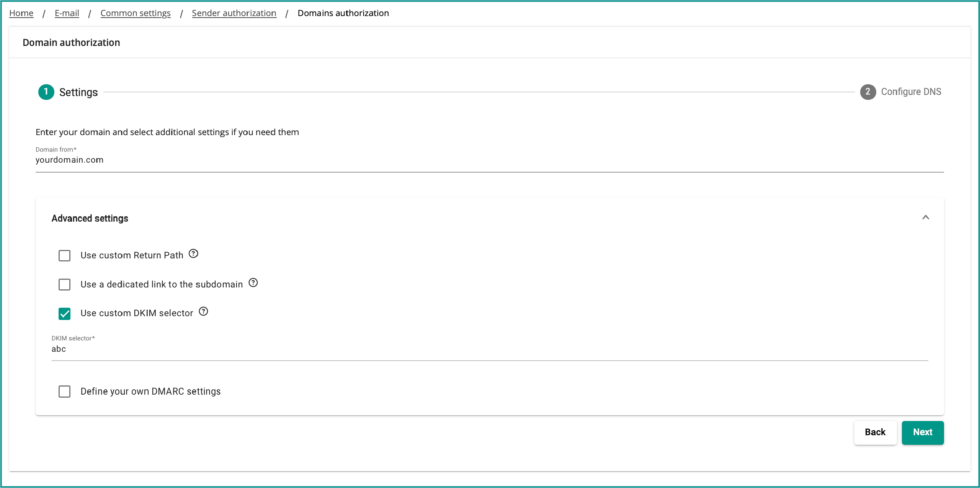Click help icon beside Use custom Return Path
The width and height of the screenshot is (980, 488).
click(x=194, y=254)
